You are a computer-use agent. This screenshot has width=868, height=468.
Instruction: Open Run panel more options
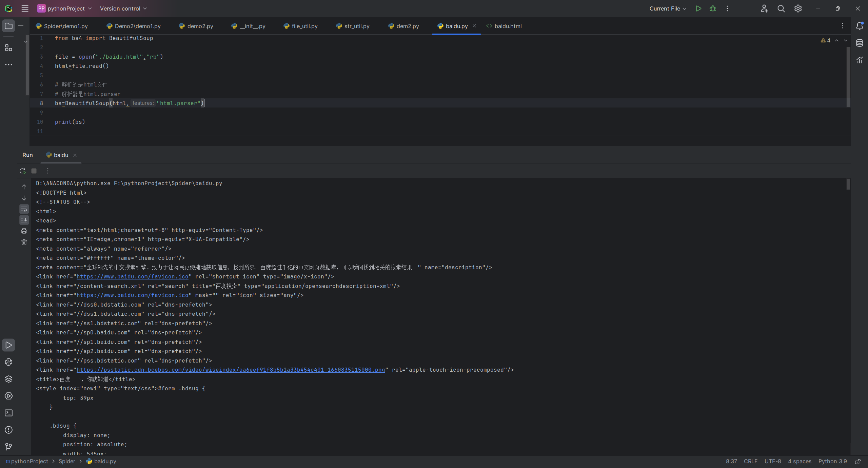48,171
